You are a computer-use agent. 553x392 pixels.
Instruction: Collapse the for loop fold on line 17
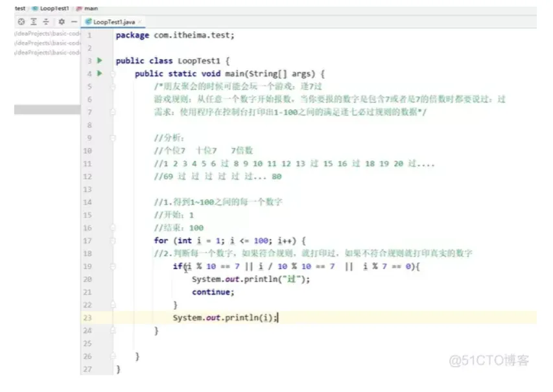click(x=113, y=241)
